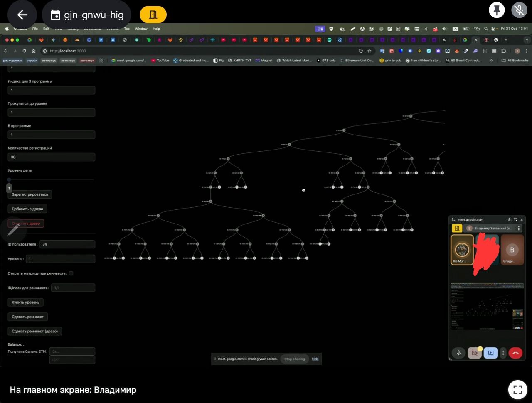This screenshot has height=403, width=532.
Task: Click the "Зарегестрироваться" button
Action: [30, 194]
